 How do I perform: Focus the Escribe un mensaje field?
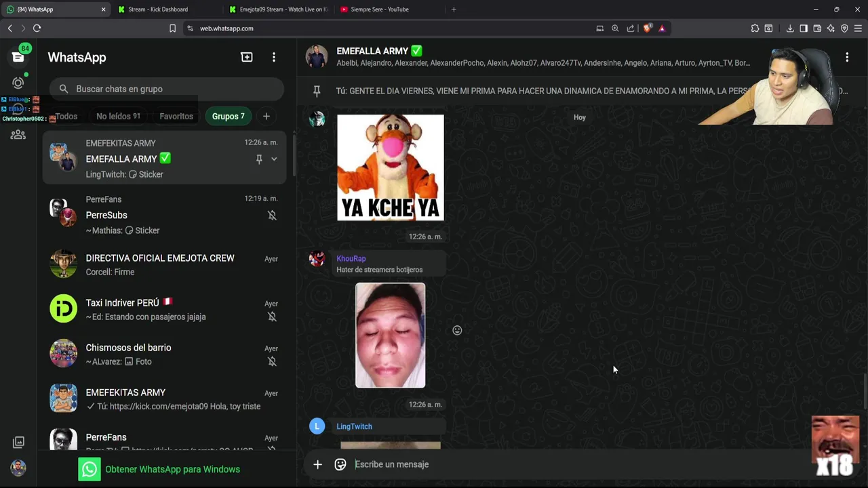[576, 464]
